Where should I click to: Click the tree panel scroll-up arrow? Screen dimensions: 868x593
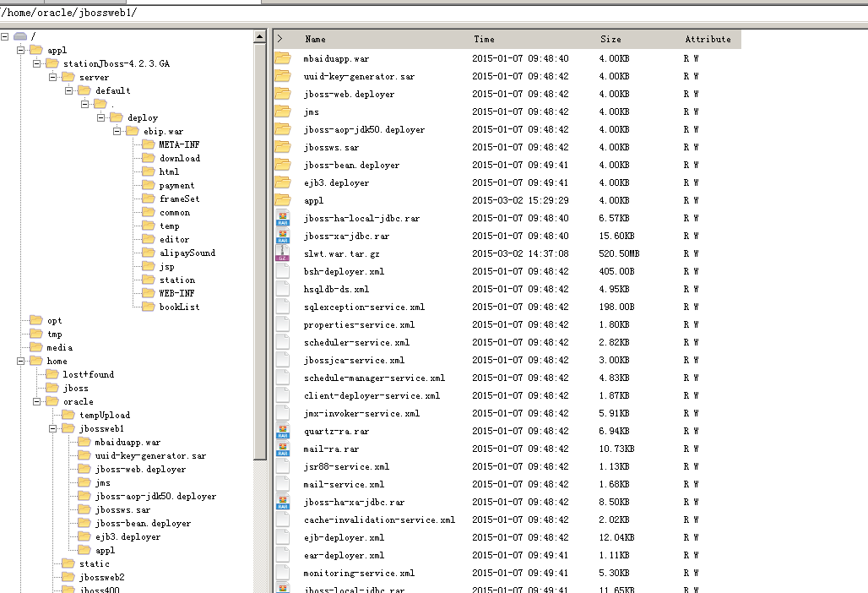[x=259, y=36]
